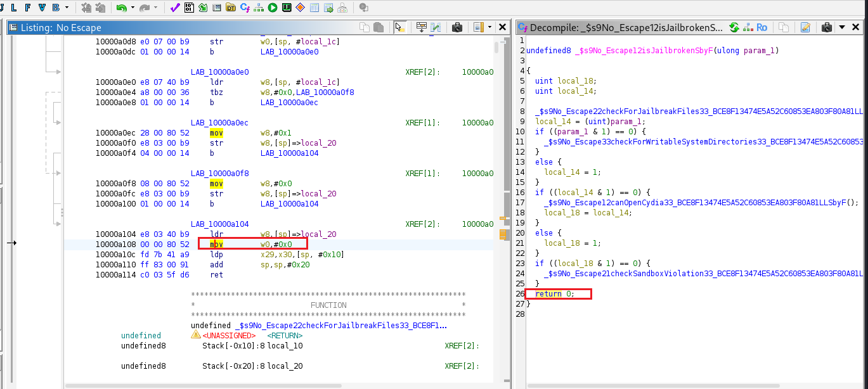Screen dimensions: 868x389
Task: Expand the dropdown next to the 'B' button
Action: (x=67, y=8)
